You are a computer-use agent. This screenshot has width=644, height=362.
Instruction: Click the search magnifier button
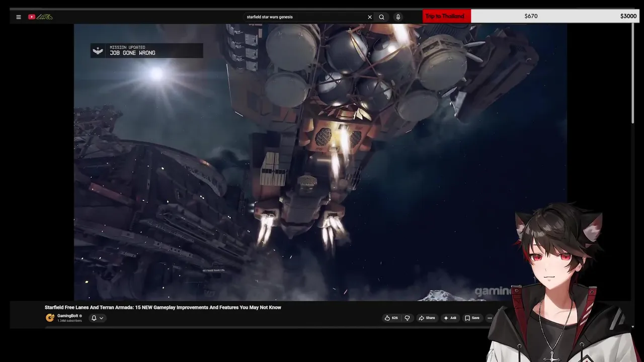[381, 17]
